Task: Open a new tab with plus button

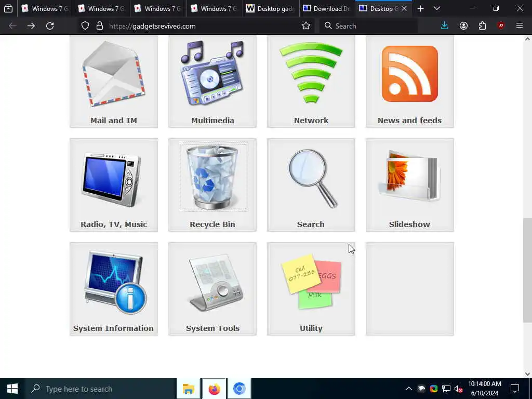Action: coord(420,8)
